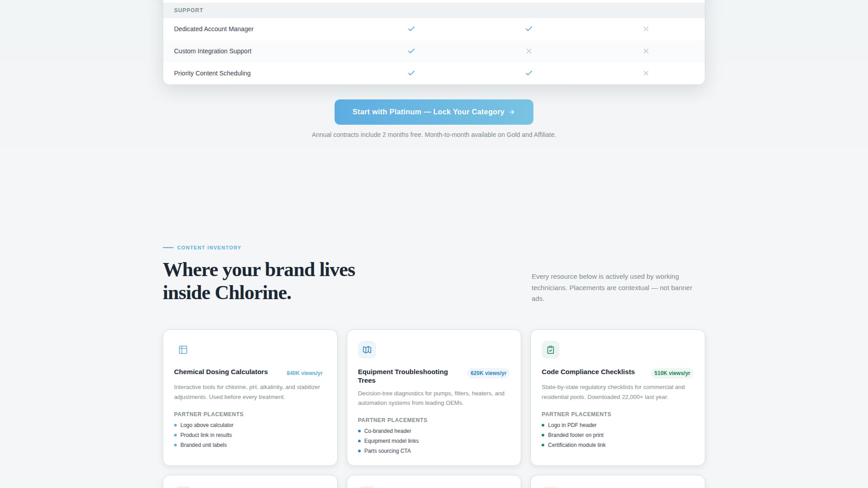Image resolution: width=868 pixels, height=488 pixels.
Task: Click 'Parts sourcing CTA' placement item
Action: [387, 451]
